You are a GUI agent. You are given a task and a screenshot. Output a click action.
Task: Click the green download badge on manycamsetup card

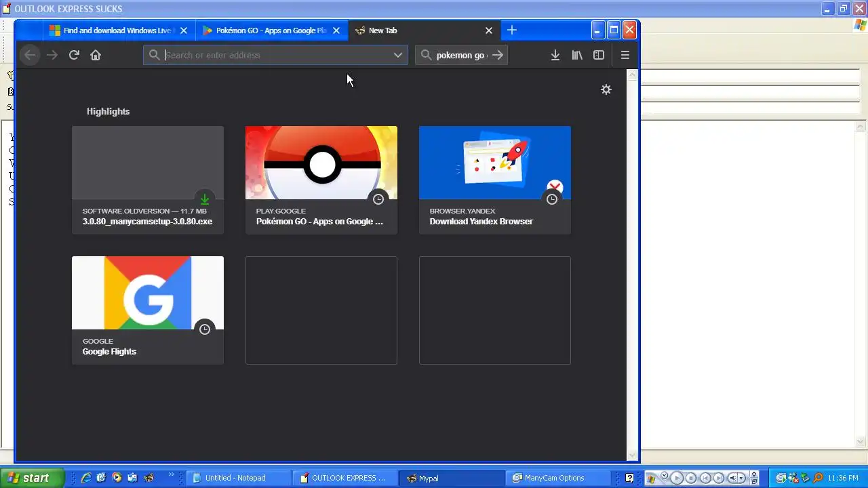(205, 199)
